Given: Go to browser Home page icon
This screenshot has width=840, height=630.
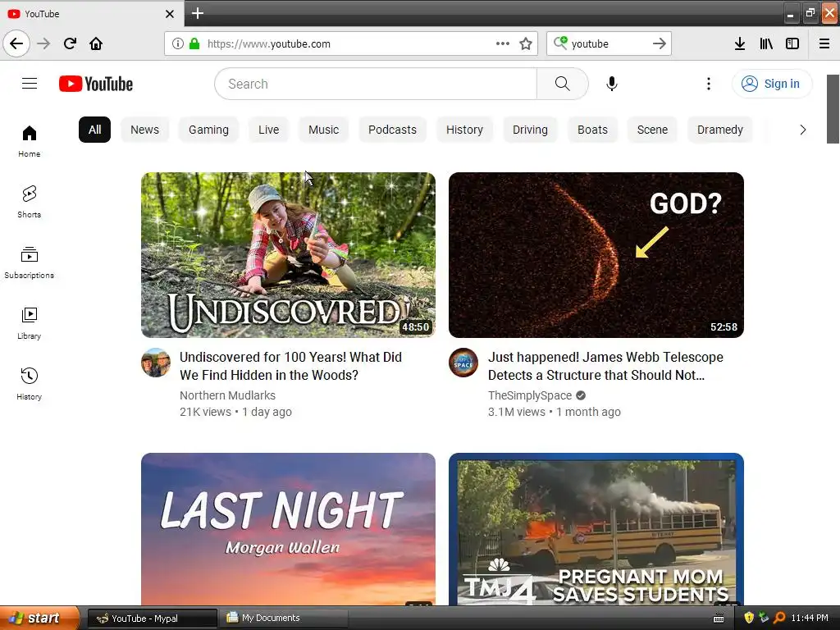Looking at the screenshot, I should 96,43.
